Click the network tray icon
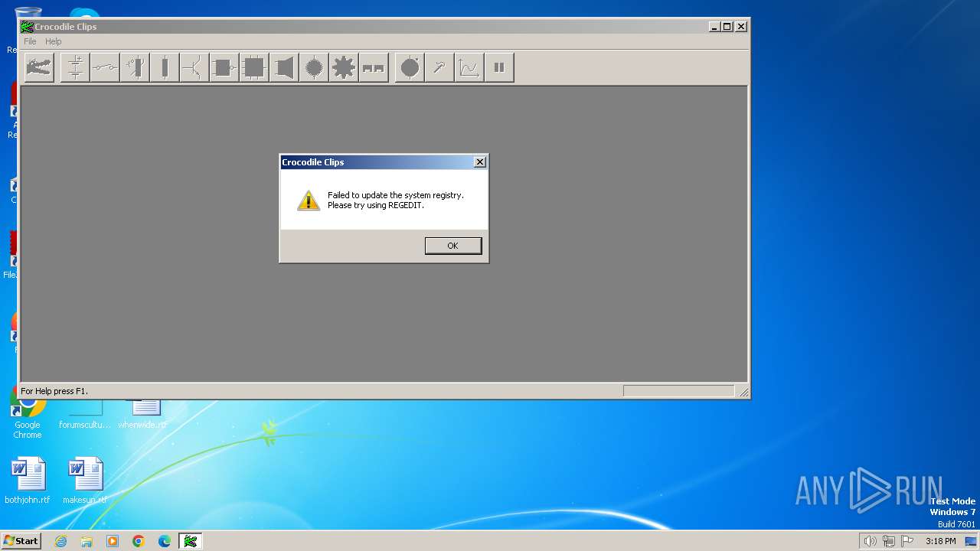980x551 pixels. click(x=889, y=541)
